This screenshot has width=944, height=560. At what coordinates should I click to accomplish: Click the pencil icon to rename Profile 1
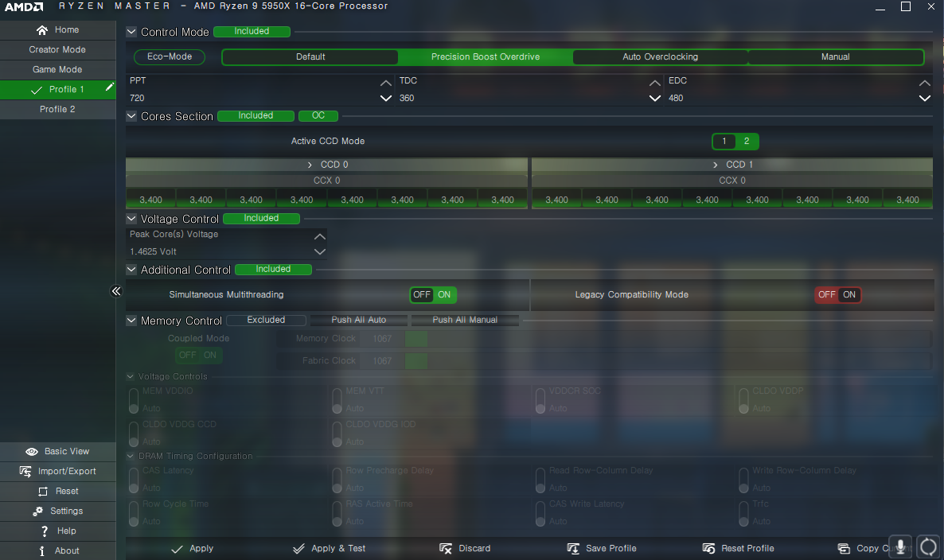pyautogui.click(x=110, y=87)
